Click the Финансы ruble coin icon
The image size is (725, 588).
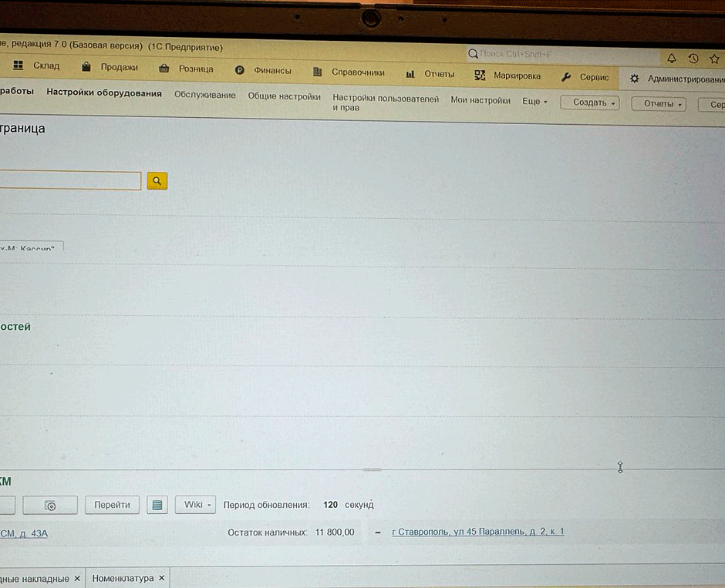(240, 70)
